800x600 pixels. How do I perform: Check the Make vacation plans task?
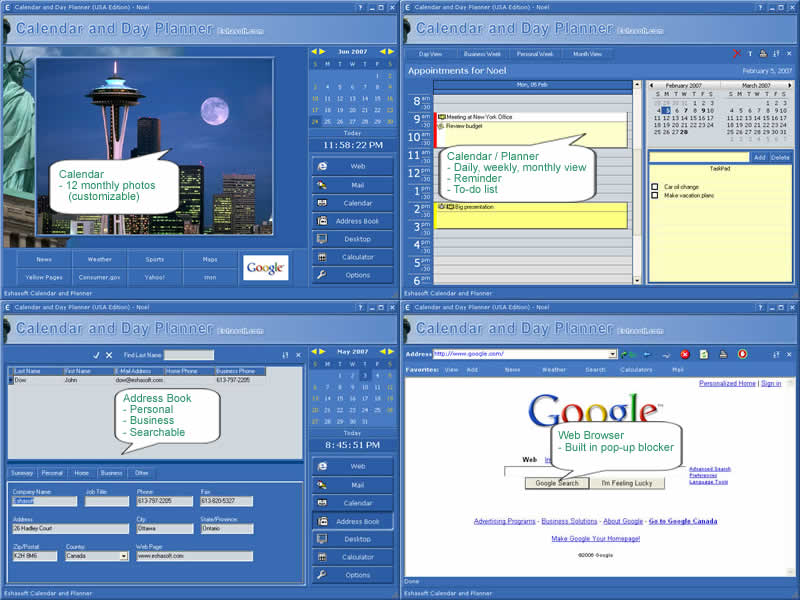pyautogui.click(x=655, y=195)
